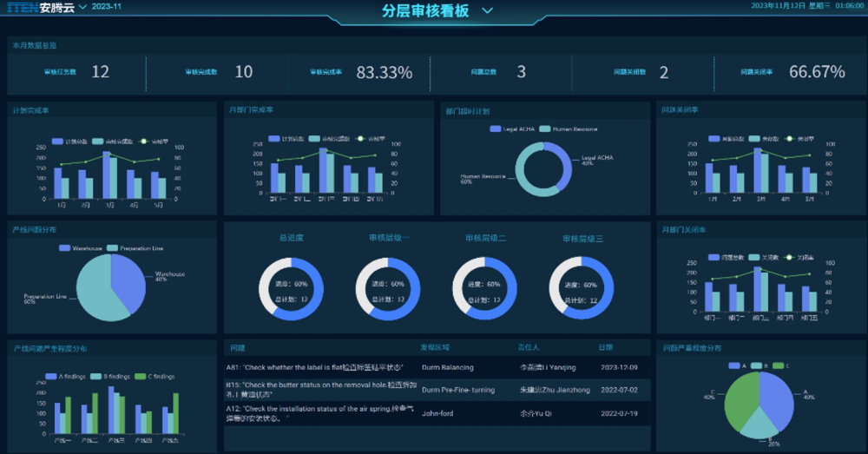Image resolution: width=868 pixels, height=454 pixels.
Task: Toggle C findings legend entry
Action: 155,377
